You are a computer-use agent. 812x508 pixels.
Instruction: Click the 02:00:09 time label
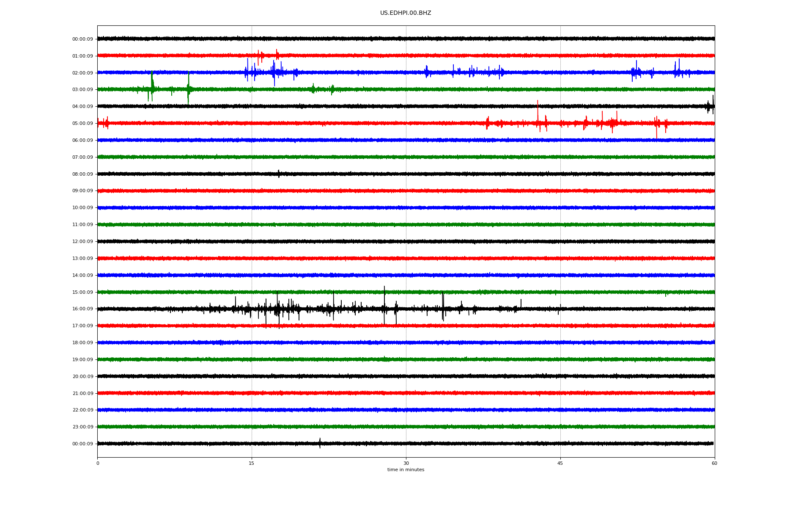tap(82, 73)
